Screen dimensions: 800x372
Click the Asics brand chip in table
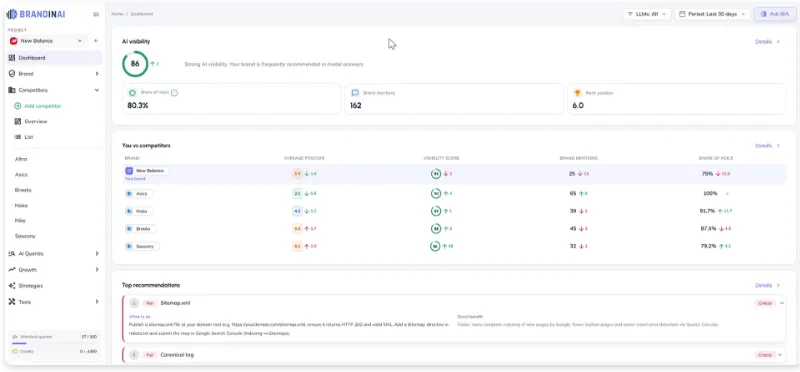pos(139,194)
